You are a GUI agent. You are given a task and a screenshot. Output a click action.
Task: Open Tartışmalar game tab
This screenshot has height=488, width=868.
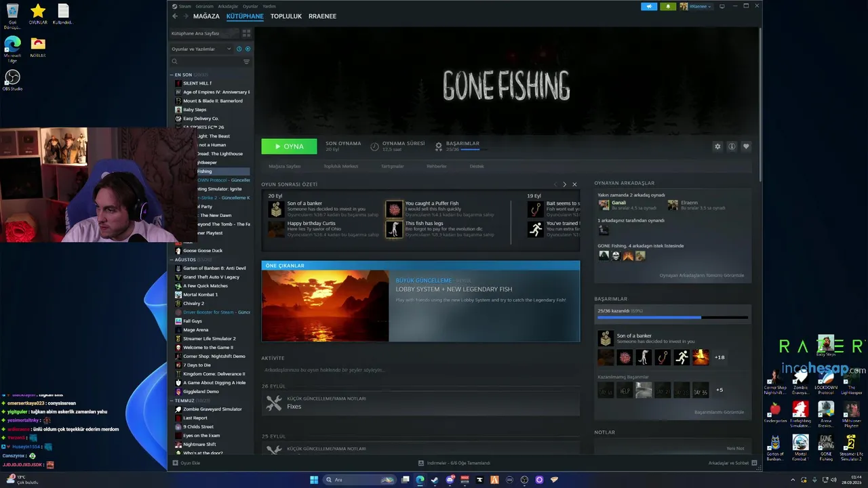[392, 166]
